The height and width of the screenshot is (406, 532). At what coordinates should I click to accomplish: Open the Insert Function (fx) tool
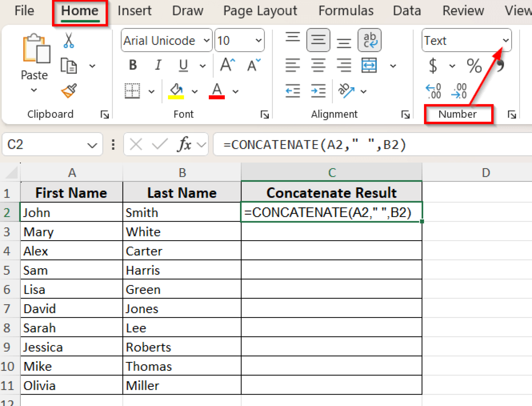click(x=185, y=145)
